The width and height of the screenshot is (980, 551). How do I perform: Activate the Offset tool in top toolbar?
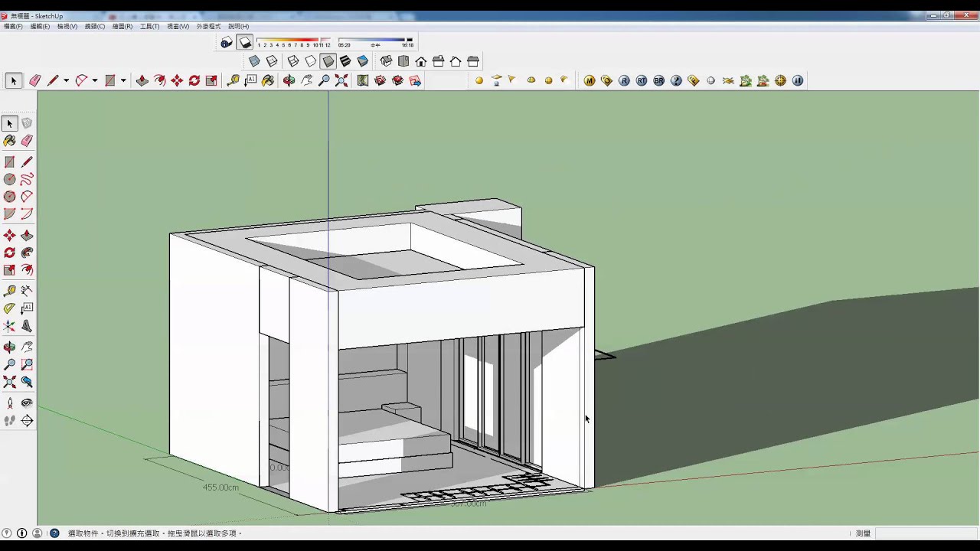click(159, 80)
